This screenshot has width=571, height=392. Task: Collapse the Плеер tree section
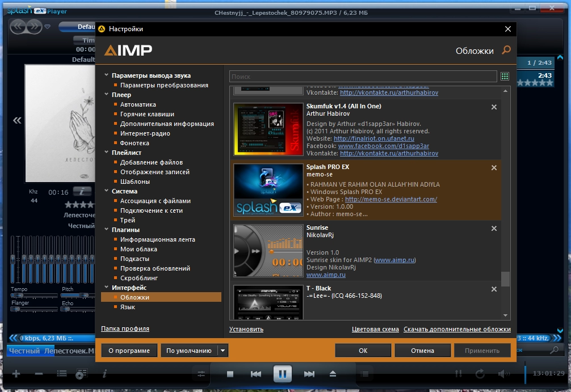coord(106,94)
